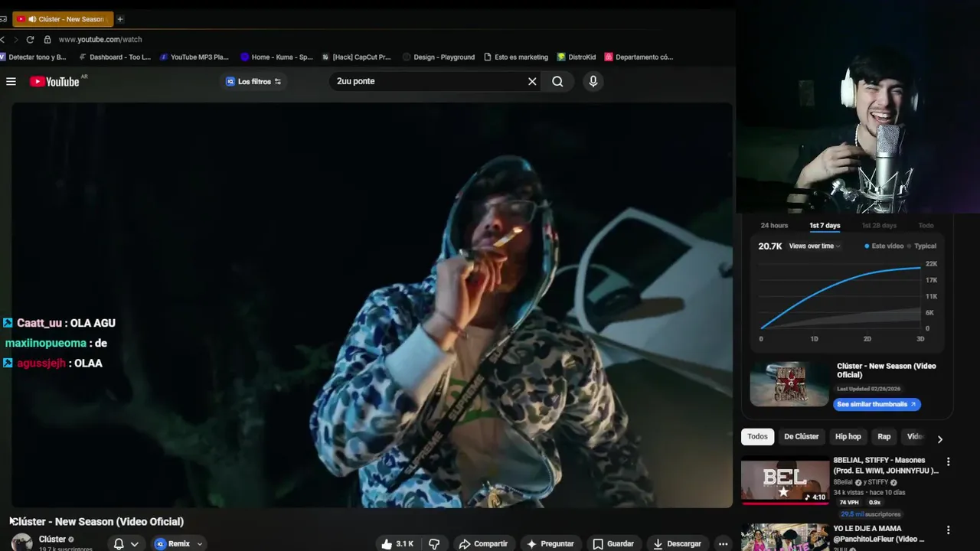Click the magnifier search button
Image resolution: width=980 pixels, height=551 pixels.
point(557,81)
